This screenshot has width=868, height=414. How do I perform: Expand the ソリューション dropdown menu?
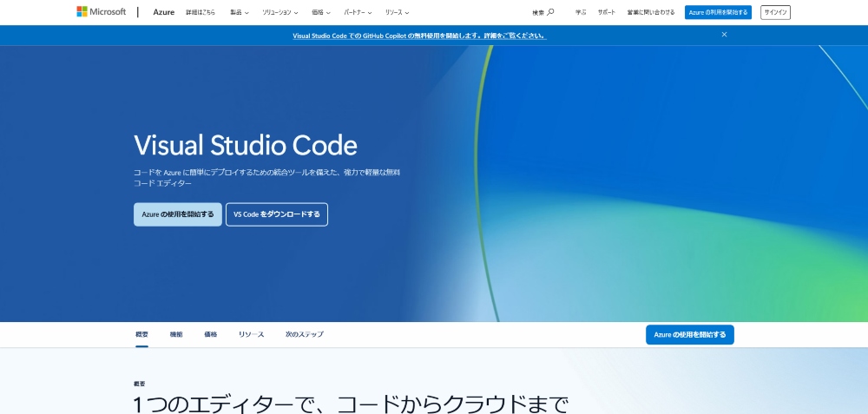280,12
